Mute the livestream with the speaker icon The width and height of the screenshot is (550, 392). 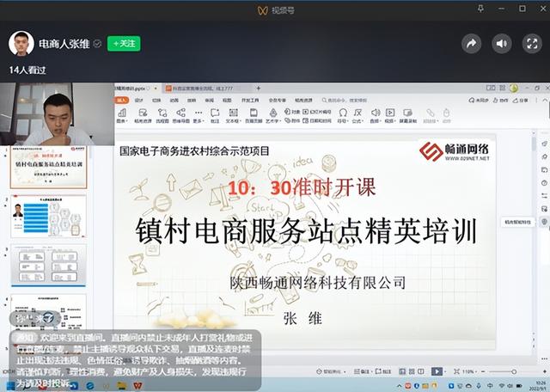click(501, 44)
